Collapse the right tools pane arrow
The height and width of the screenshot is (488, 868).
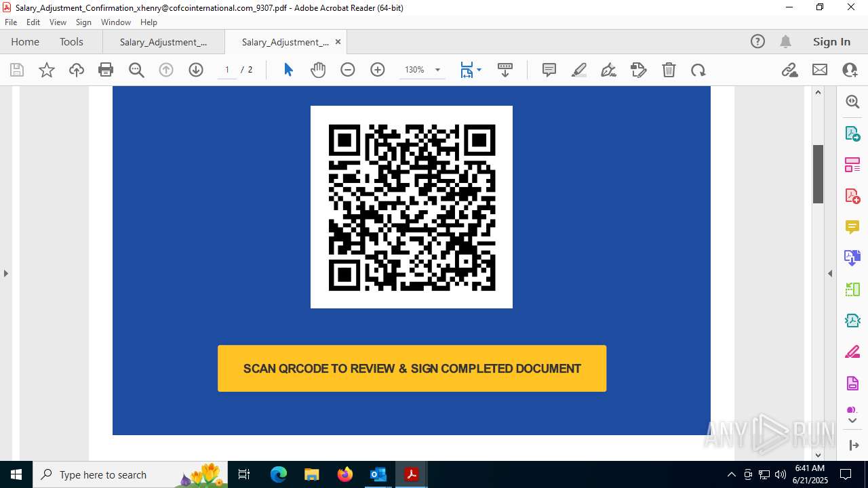coord(830,273)
